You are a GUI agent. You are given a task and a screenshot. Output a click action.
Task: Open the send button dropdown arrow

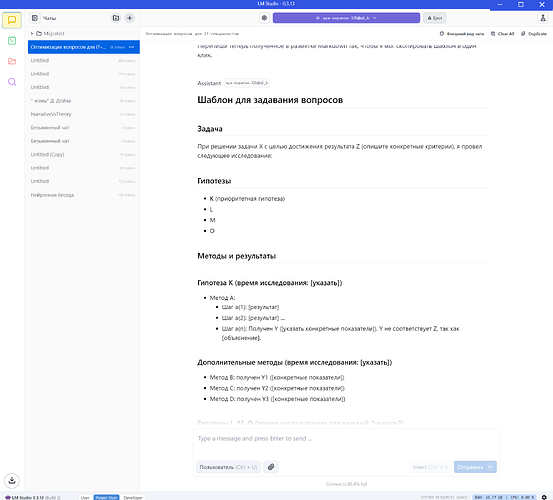point(490,467)
